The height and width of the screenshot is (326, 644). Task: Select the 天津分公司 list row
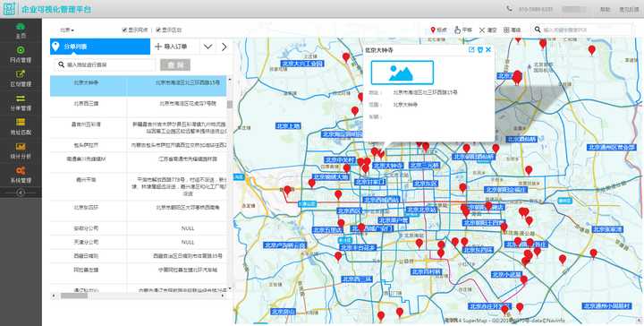pos(138,242)
